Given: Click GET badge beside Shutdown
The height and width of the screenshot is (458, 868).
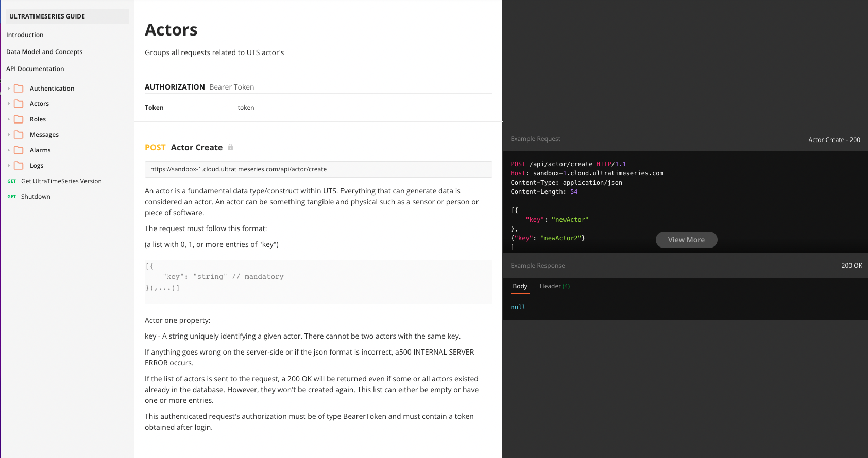Looking at the screenshot, I should click(x=12, y=197).
